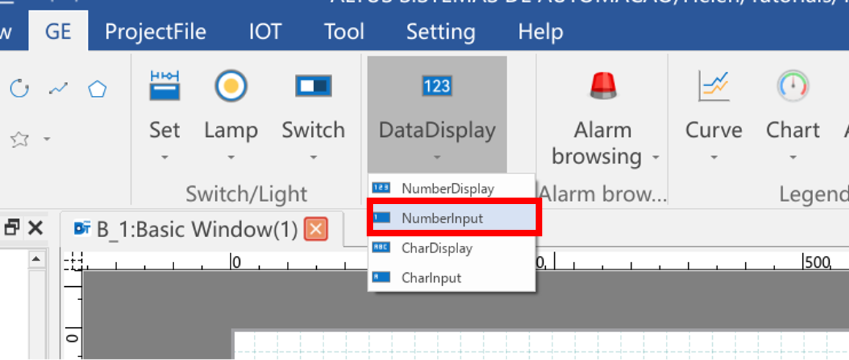Click the Chart gauge icon
Screen dimensions: 849x360
coord(793,86)
